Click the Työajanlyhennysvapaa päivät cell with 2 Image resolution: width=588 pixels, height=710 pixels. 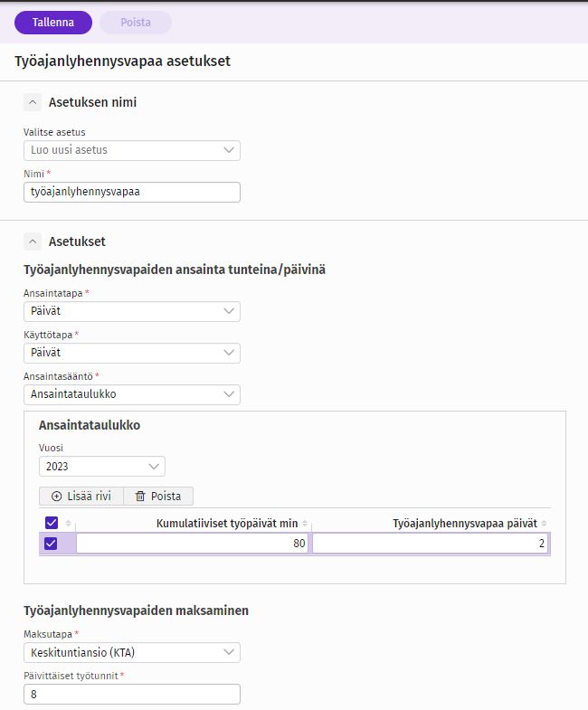tap(430, 544)
